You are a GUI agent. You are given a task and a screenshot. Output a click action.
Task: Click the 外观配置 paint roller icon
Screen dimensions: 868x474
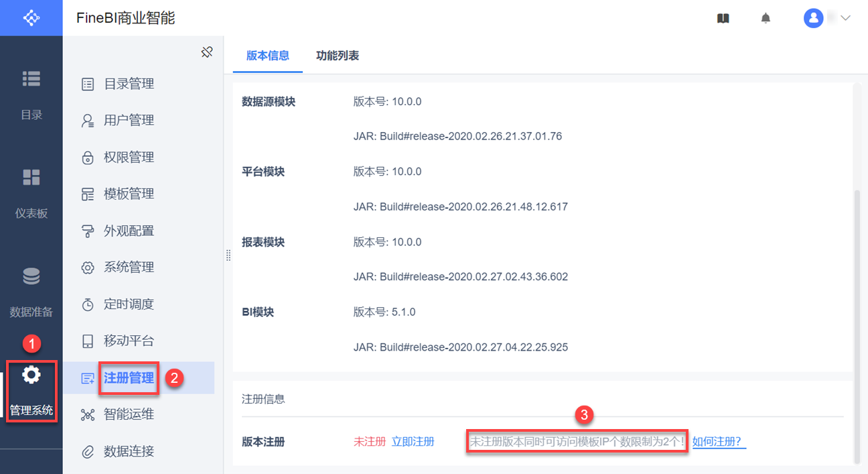pos(88,231)
